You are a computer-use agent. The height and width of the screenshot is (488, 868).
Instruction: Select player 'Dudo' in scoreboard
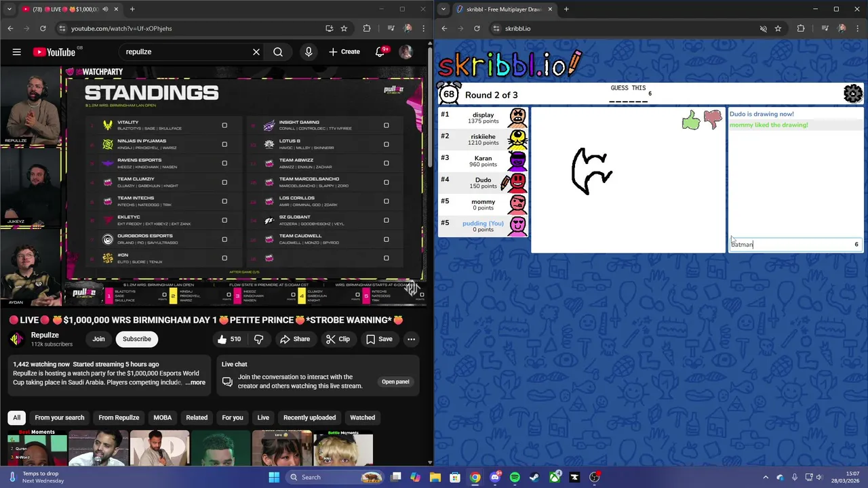tap(484, 182)
